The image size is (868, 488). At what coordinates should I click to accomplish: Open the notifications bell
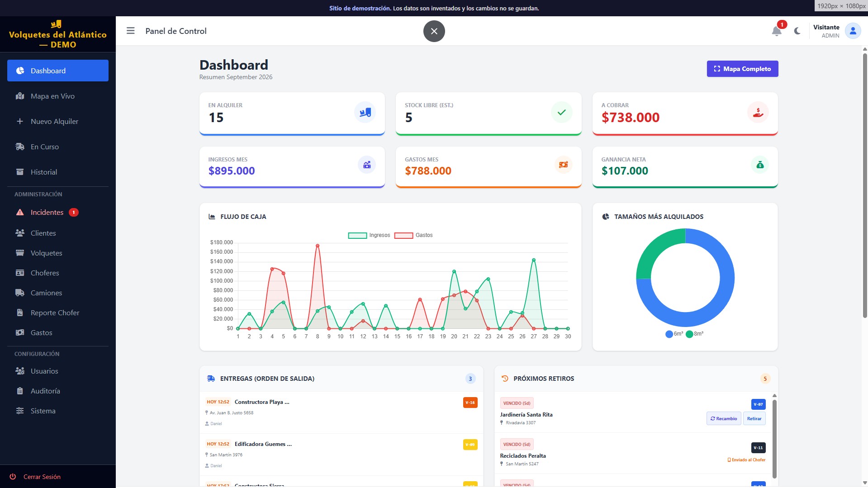tap(777, 31)
